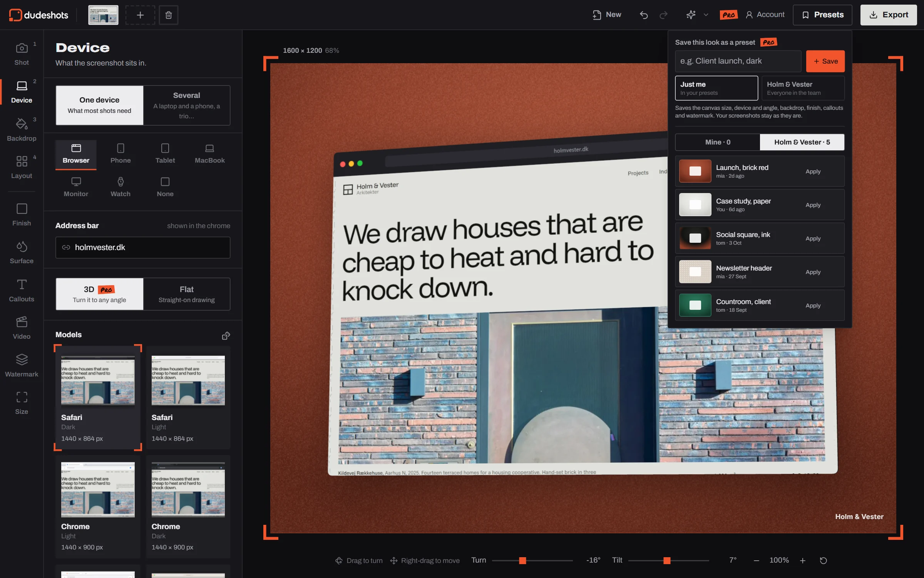
Task: Switch to the Mine · 0 presets tab
Action: pos(718,142)
